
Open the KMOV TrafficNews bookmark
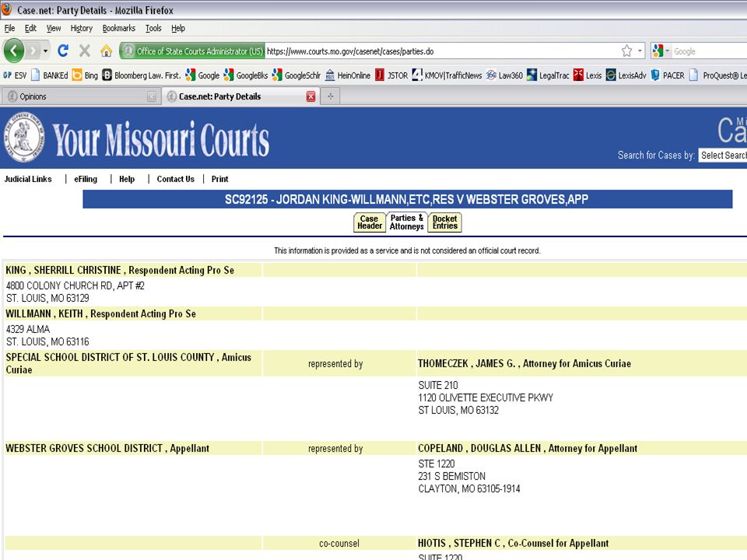pos(447,75)
